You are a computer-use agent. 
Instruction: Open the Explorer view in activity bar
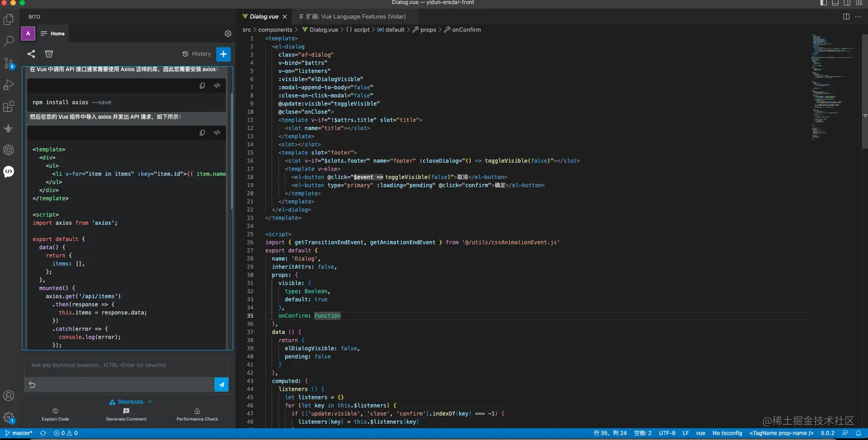pos(9,20)
